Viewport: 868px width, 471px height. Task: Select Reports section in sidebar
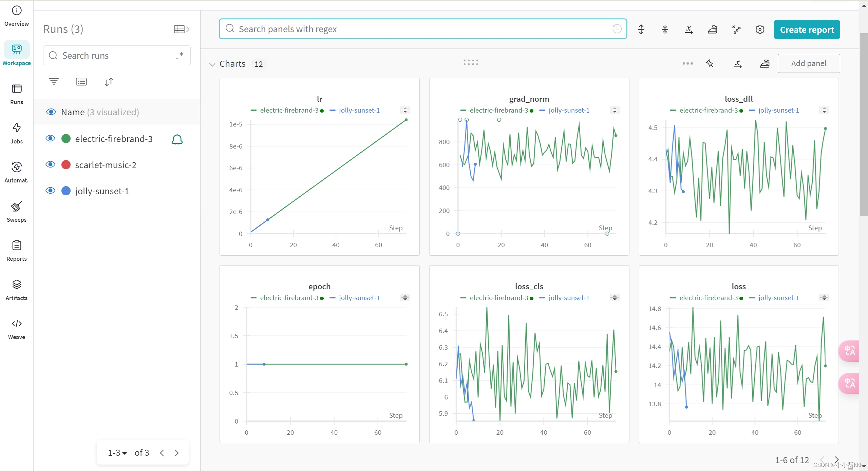[16, 251]
